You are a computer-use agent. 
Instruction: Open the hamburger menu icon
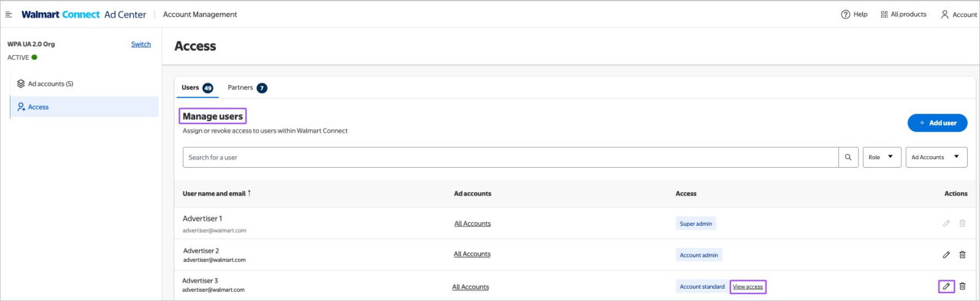click(x=9, y=15)
